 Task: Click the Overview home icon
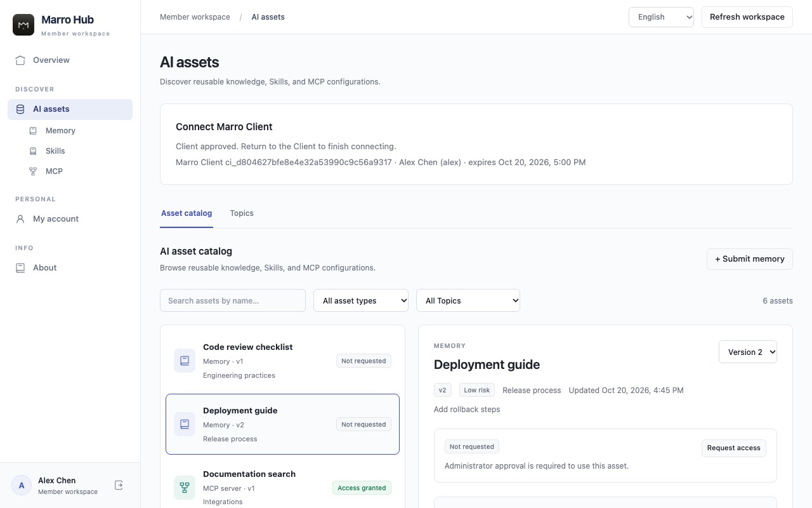(x=20, y=60)
